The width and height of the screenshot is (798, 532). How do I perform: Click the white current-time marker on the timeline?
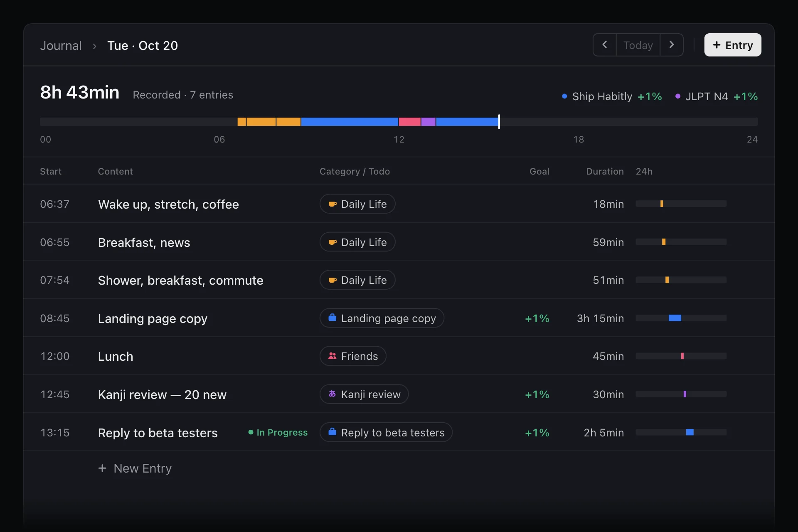tap(499, 122)
